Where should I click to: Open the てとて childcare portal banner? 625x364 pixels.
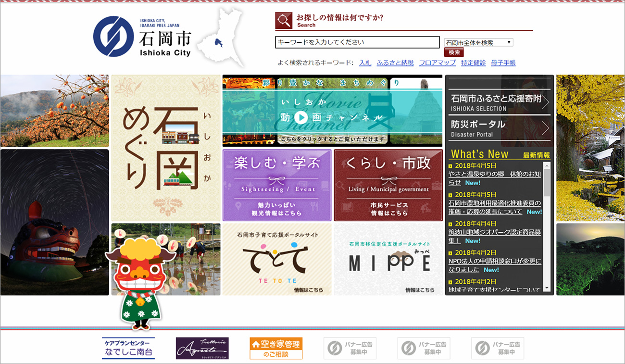point(277,259)
